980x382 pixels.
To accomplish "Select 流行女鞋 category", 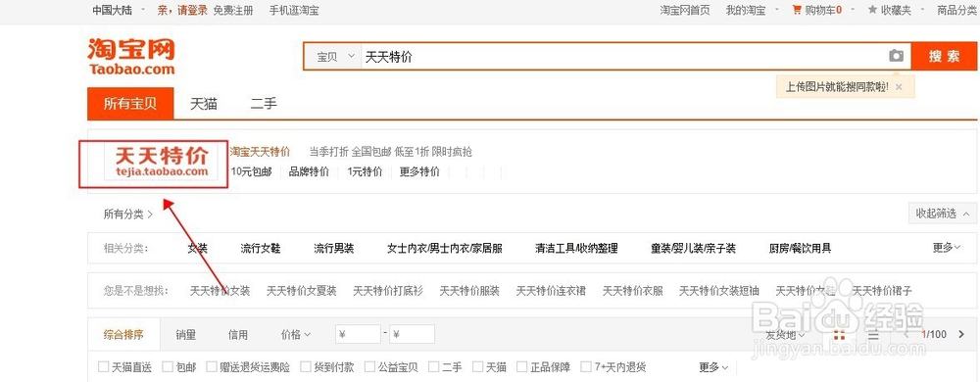I will pos(261,249).
